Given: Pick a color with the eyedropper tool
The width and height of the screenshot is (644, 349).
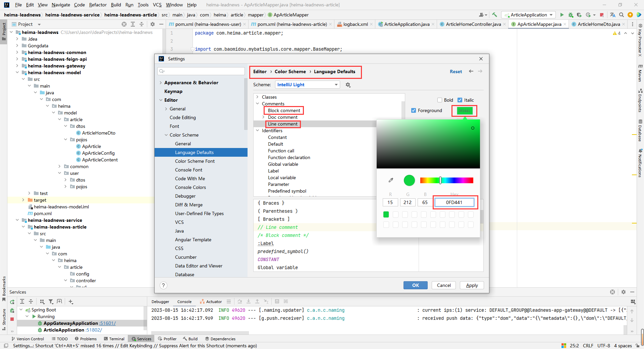Looking at the screenshot, I should pos(391,180).
